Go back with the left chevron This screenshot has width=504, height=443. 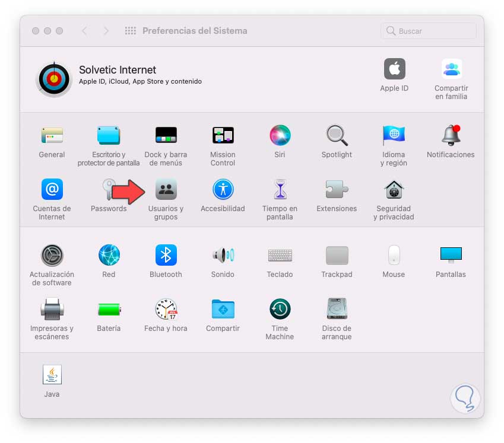pos(84,31)
